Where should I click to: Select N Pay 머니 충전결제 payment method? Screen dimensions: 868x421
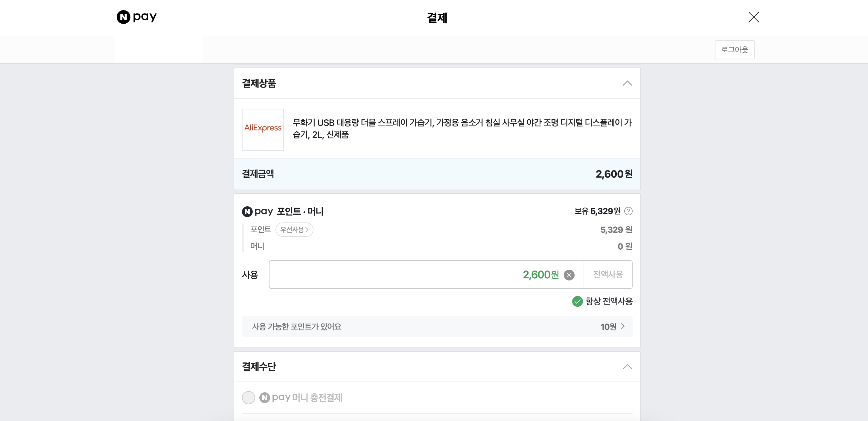click(x=248, y=398)
